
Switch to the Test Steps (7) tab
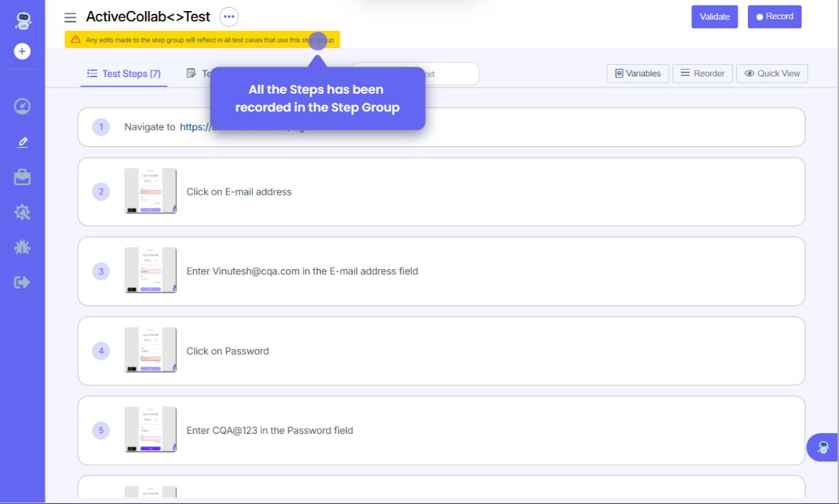click(x=124, y=74)
